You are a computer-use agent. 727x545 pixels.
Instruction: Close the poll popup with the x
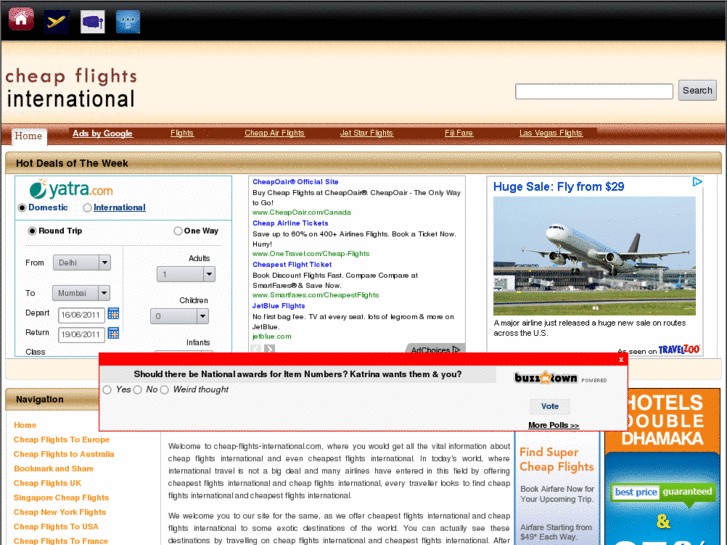click(x=621, y=359)
